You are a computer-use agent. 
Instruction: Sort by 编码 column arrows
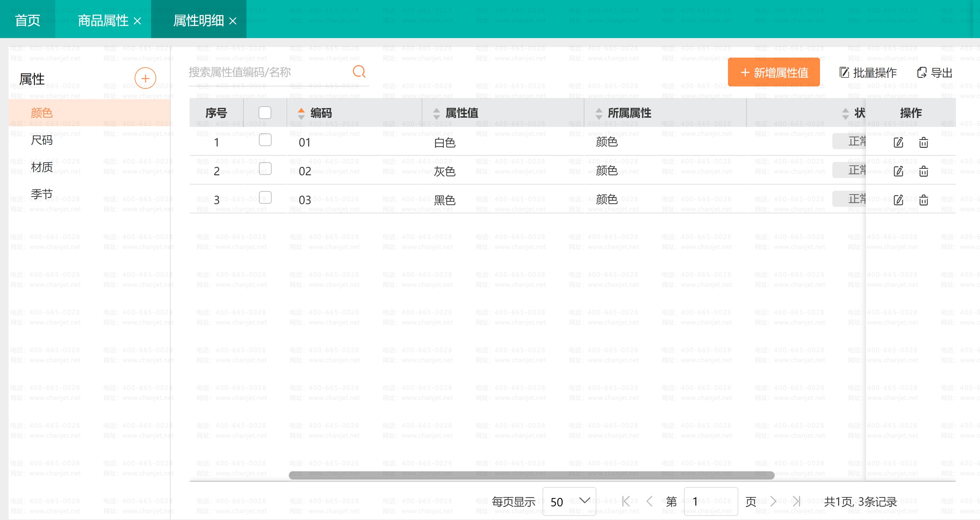coord(301,113)
